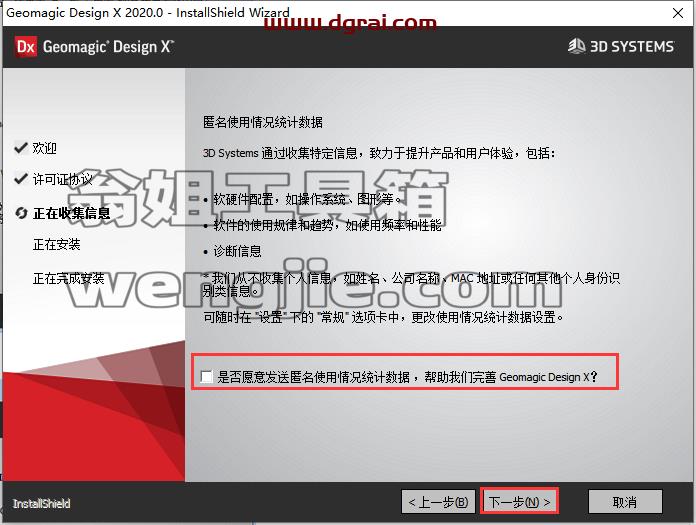Image resolution: width=696 pixels, height=525 pixels.
Task: Close the InstallShield Wizard window
Action: 678,13
